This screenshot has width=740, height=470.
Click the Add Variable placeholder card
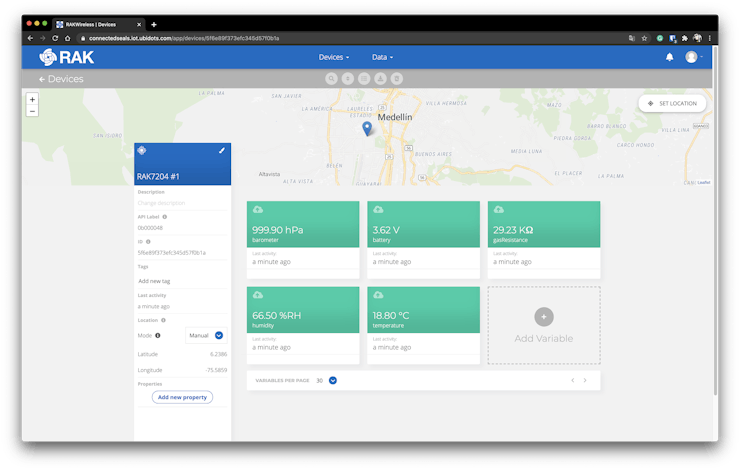(x=543, y=325)
